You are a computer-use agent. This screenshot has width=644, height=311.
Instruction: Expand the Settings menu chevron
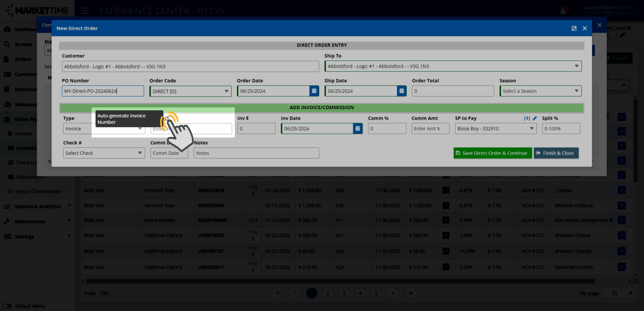[69, 236]
